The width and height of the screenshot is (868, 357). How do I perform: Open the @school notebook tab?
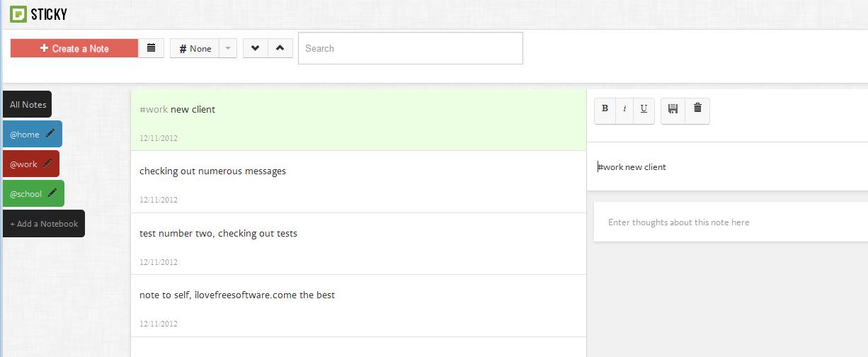click(x=26, y=194)
